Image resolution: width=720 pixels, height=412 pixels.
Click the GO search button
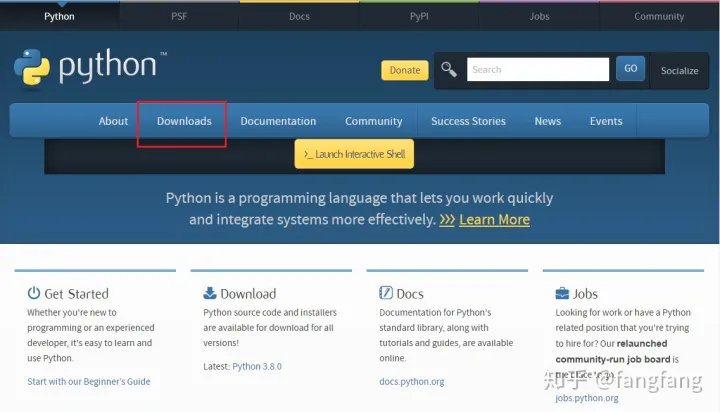pos(630,68)
